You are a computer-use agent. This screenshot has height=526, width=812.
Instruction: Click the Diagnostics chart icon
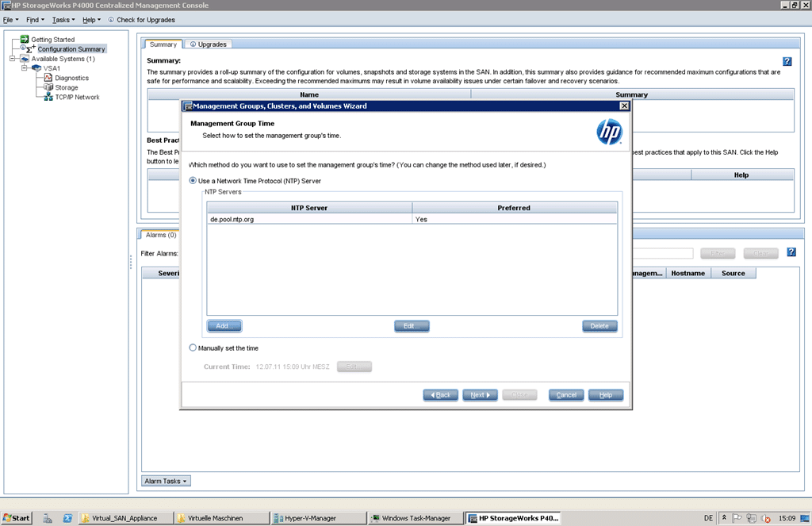(x=48, y=78)
